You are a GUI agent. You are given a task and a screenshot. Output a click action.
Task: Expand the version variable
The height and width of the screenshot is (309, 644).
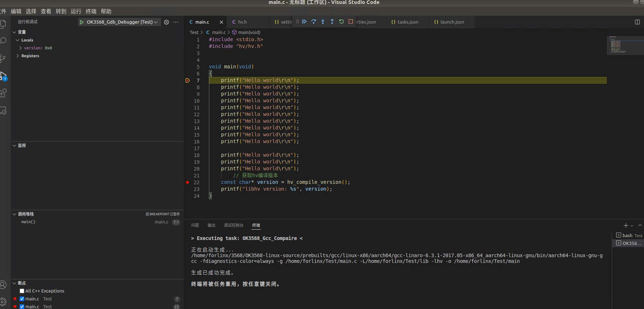[x=20, y=48]
